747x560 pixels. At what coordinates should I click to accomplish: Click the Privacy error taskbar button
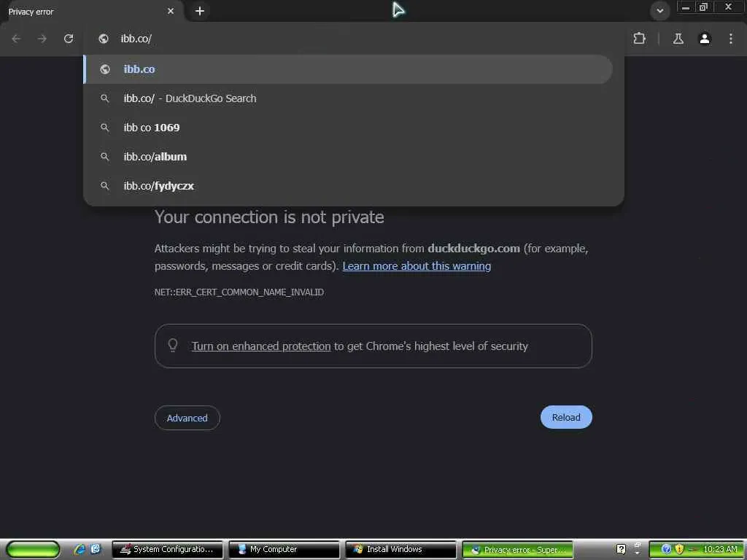(517, 550)
